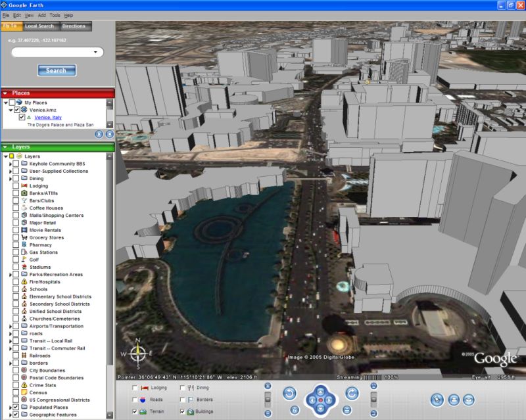
Task: Check the Coffee Houses layer checkbox
Action: [16, 208]
